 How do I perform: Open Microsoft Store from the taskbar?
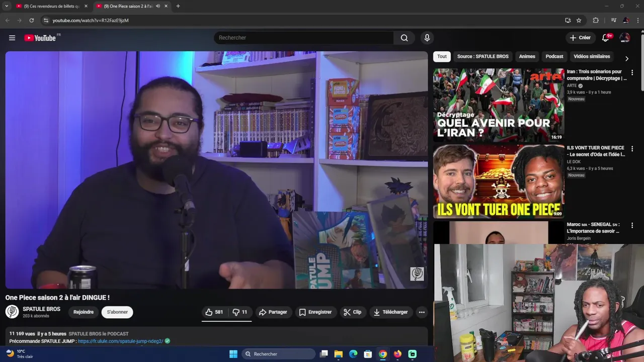[x=368, y=354]
